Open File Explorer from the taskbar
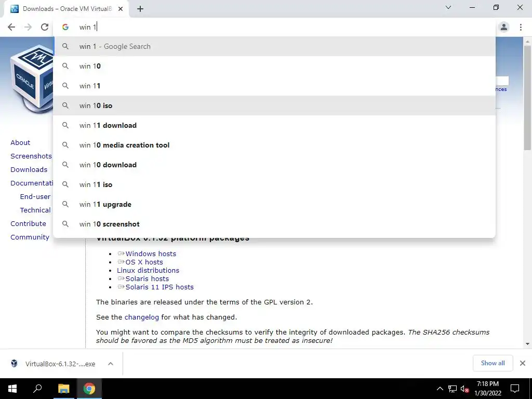Viewport: 532px width, 399px height. 63,389
